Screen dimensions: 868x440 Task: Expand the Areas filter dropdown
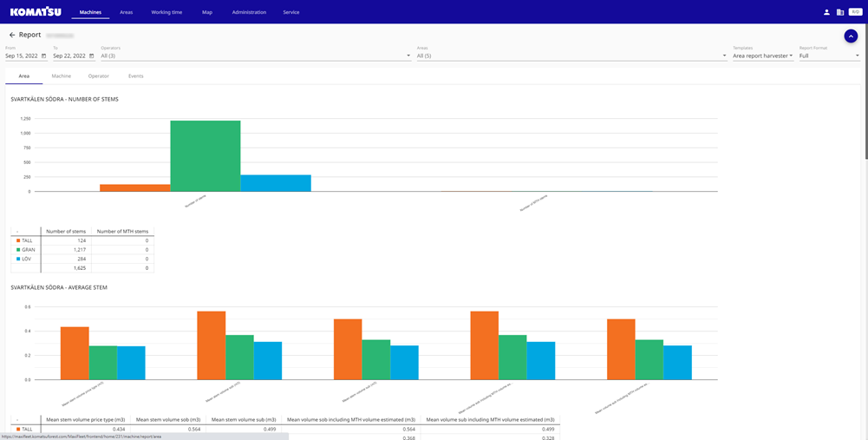(724, 56)
